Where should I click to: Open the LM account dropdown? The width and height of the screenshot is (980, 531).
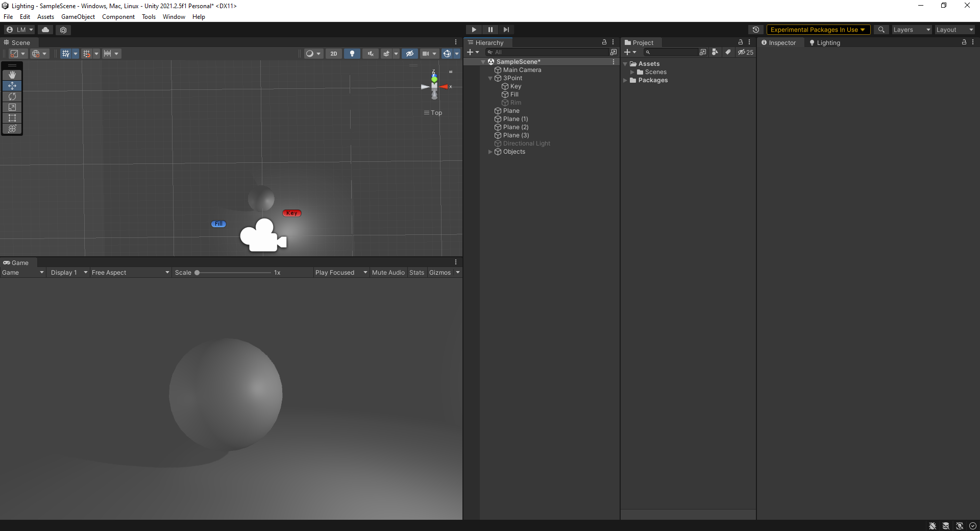point(19,30)
